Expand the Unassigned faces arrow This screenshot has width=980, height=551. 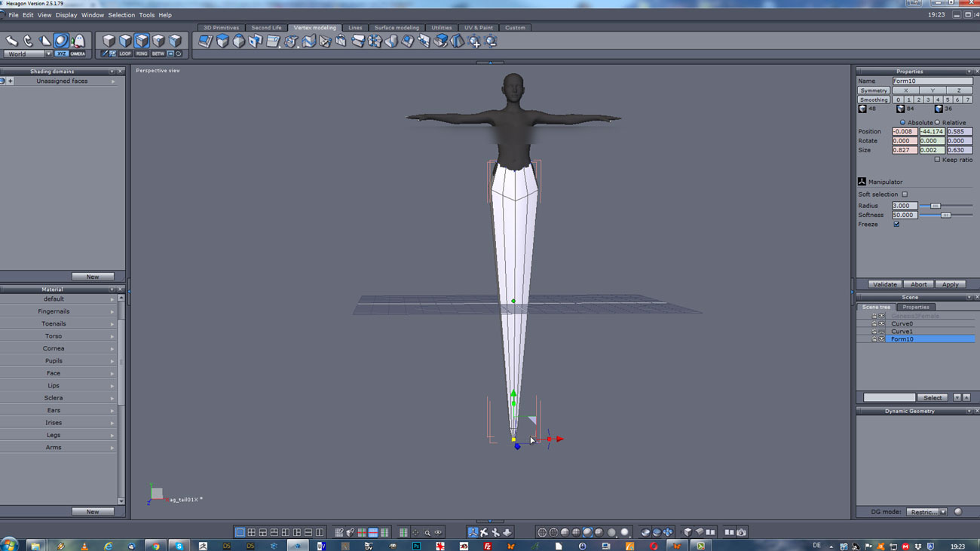113,81
